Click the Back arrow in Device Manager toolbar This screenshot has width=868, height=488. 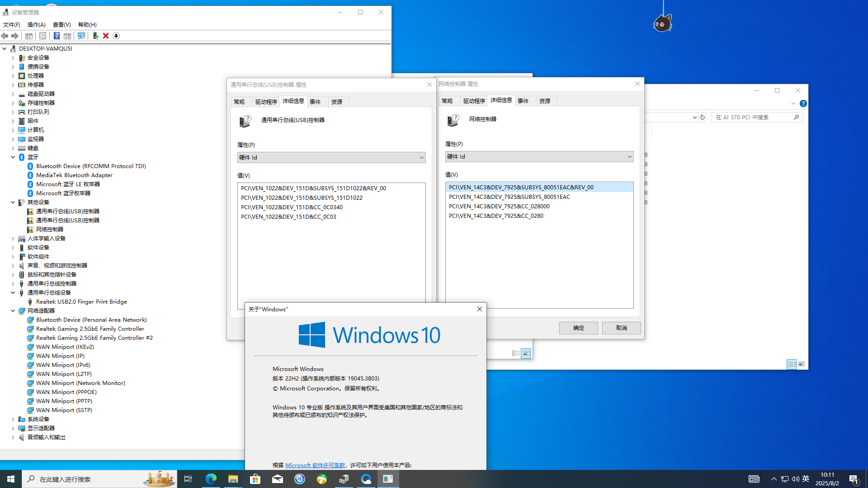pos(5,36)
